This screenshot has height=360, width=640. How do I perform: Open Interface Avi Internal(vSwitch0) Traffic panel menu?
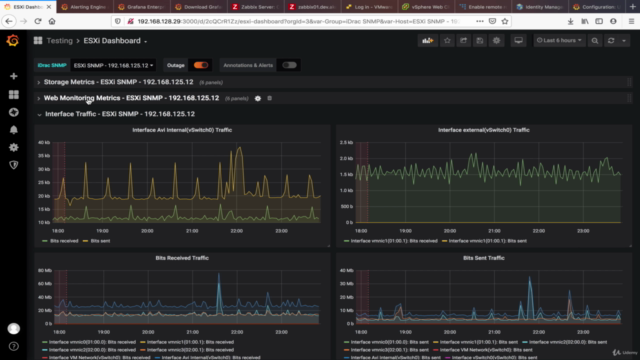(x=182, y=130)
